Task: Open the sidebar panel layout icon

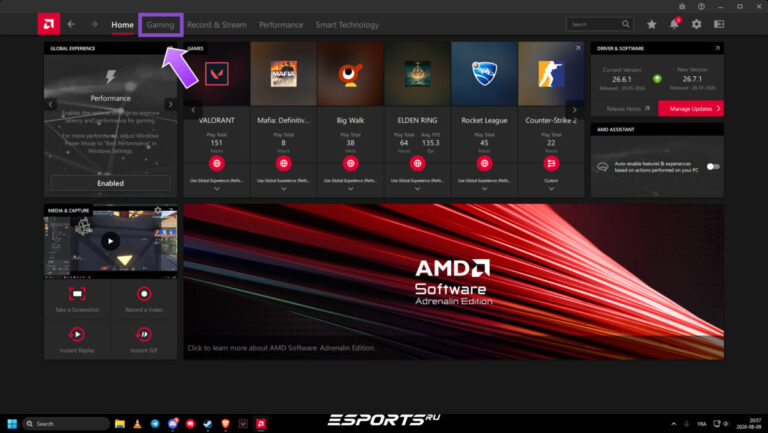Action: pos(719,24)
